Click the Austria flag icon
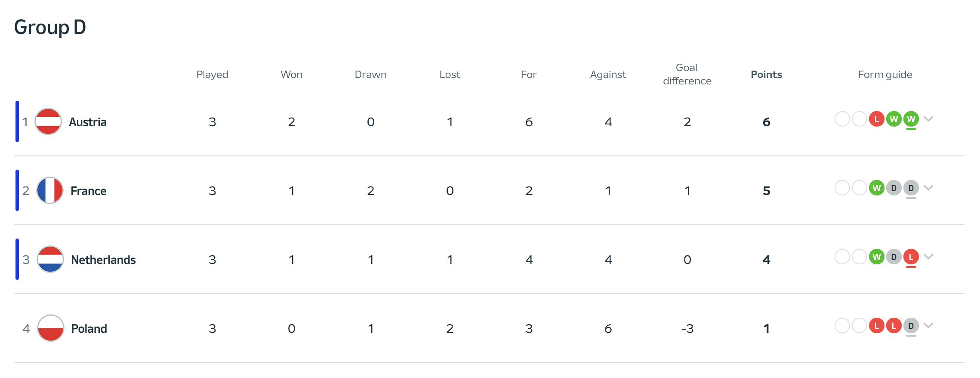The width and height of the screenshot is (980, 378). pos(48,121)
